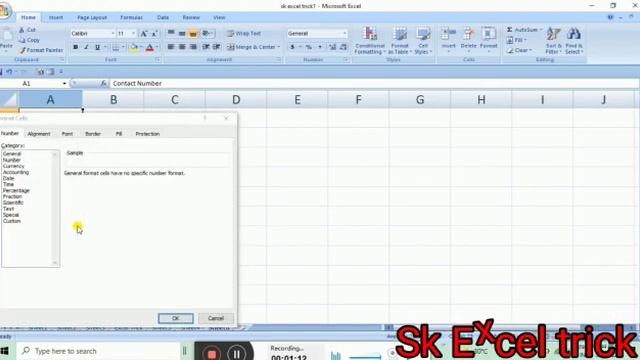The width and height of the screenshot is (640, 360).
Task: Open the Page Layout ribbon tab
Action: (92, 18)
